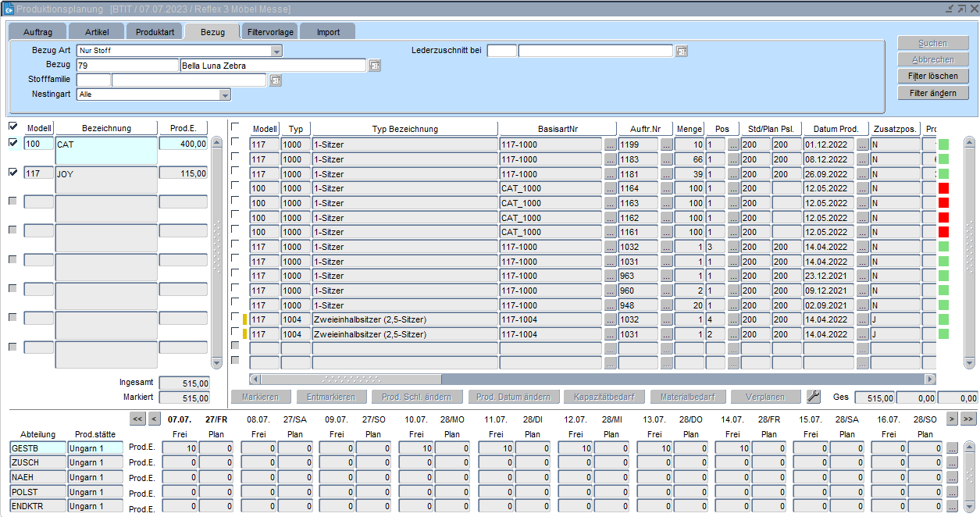980x517 pixels.
Task: Click the wrench settings icon beside Verplanen
Action: tap(813, 397)
